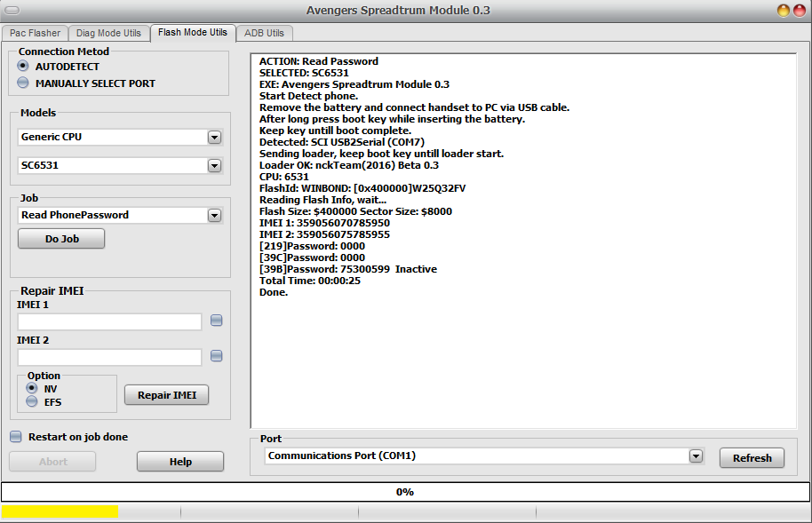Select the AUTODETECT connection method
The image size is (812, 523).
[58, 67]
